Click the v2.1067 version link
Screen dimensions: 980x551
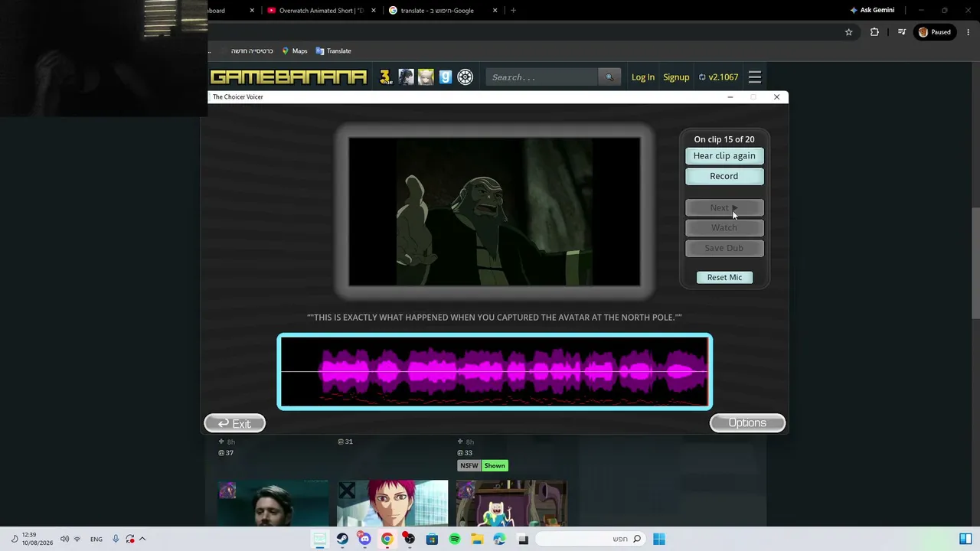pyautogui.click(x=718, y=77)
